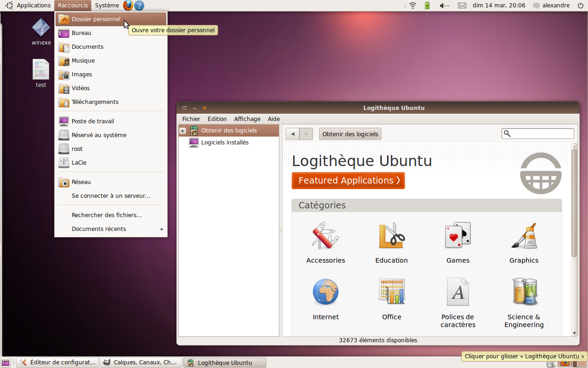Open the Aide menu in Logithèque
The height and width of the screenshot is (368, 588).
click(x=274, y=119)
